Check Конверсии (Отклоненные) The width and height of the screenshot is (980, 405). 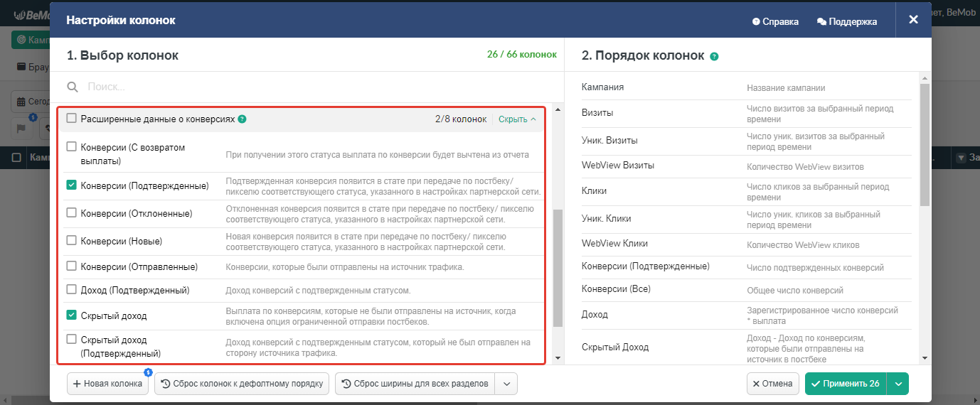point(71,212)
